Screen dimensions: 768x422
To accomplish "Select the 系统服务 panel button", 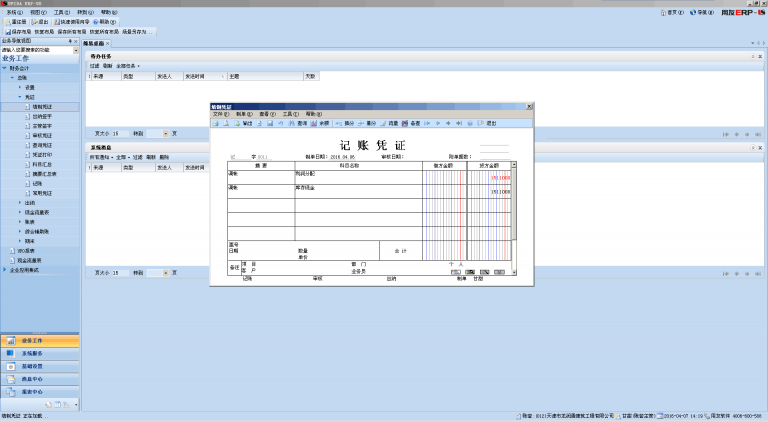I will point(40,353).
